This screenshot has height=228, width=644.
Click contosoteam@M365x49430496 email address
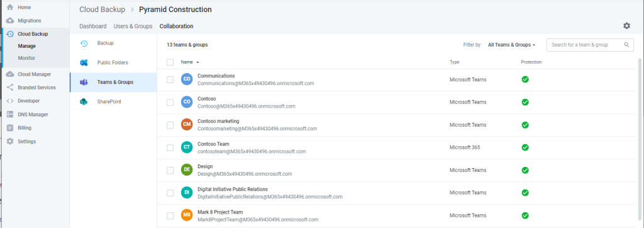click(x=252, y=151)
